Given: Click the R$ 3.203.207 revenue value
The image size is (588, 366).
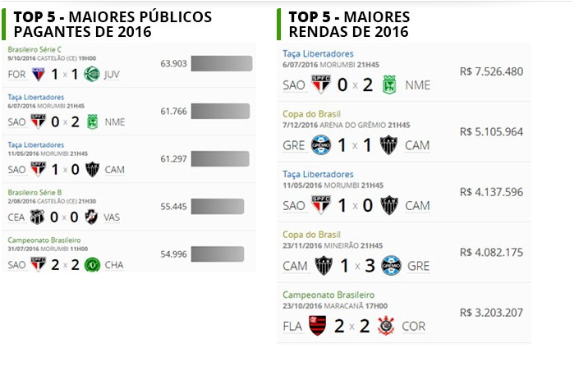Looking at the screenshot, I should tap(491, 313).
